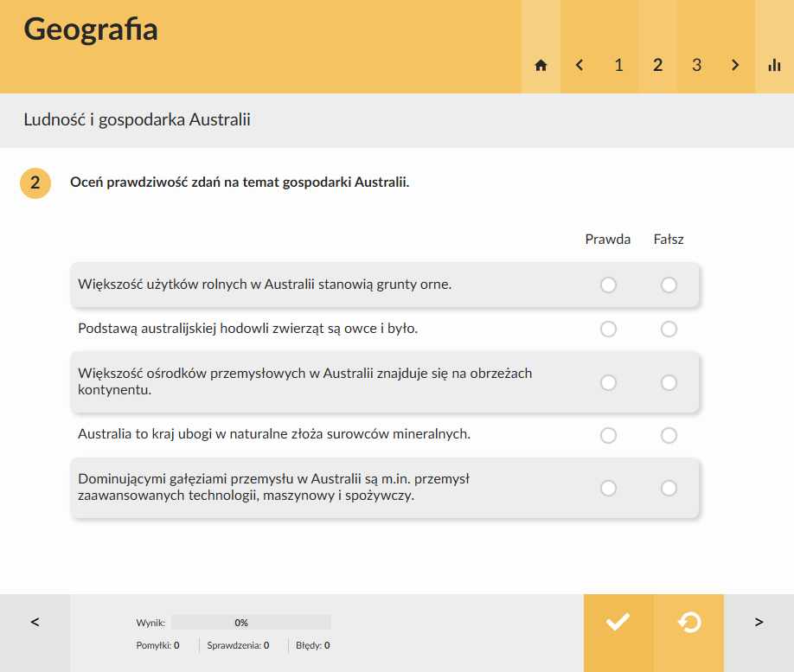
Task: Go to next exercise with bottom-right arrow
Action: click(759, 622)
